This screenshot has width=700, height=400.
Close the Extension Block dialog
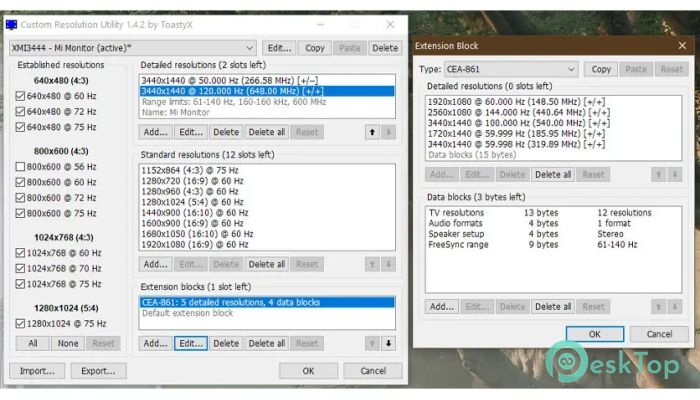682,46
